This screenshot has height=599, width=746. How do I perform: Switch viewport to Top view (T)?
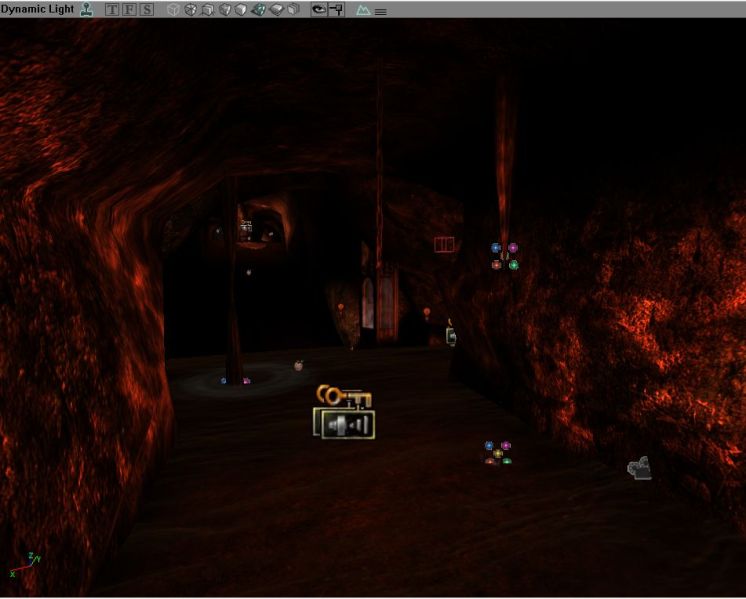point(112,10)
